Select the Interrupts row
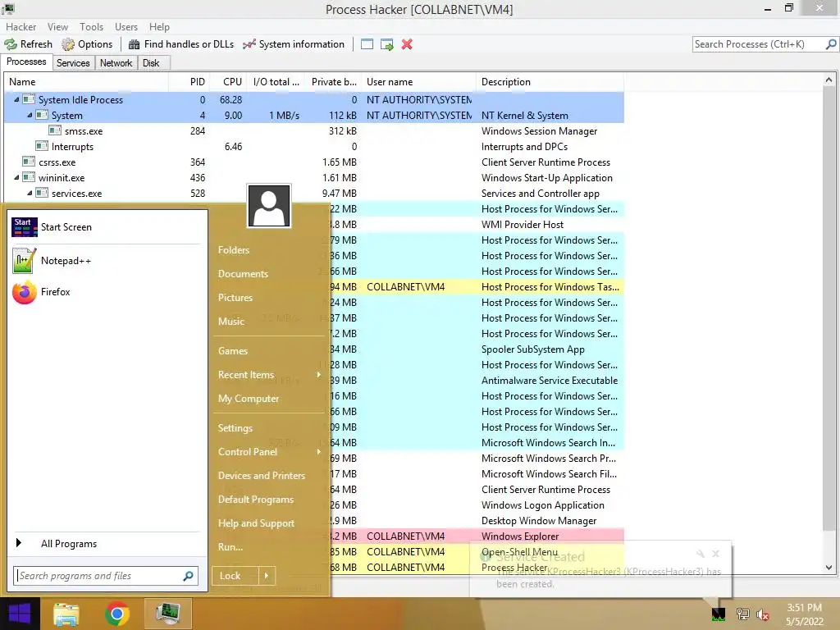Image resolution: width=840 pixels, height=630 pixels. point(314,146)
